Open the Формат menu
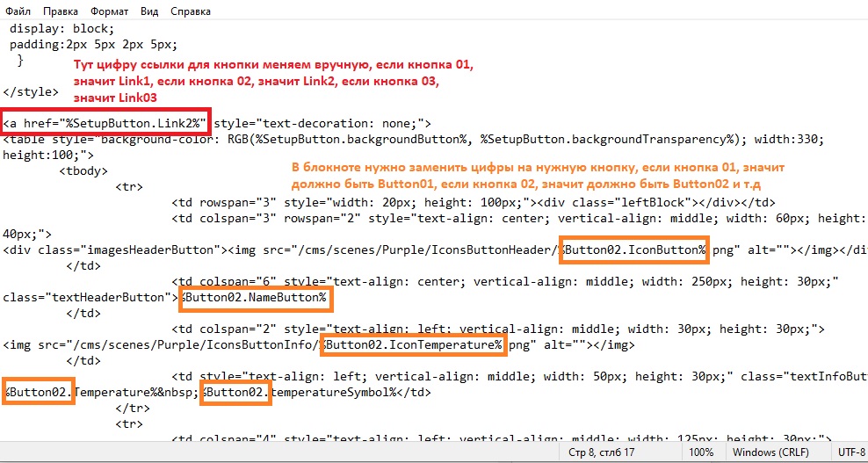This screenshot has height=463, width=868. click(x=109, y=11)
